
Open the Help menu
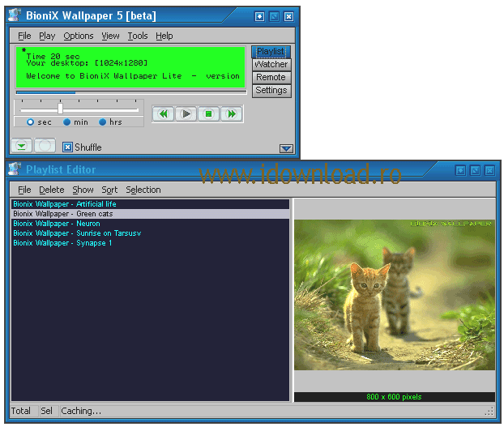tap(164, 36)
